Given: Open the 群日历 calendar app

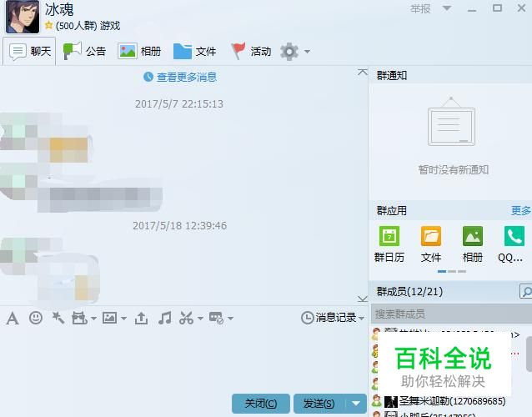Looking at the screenshot, I should 389,244.
